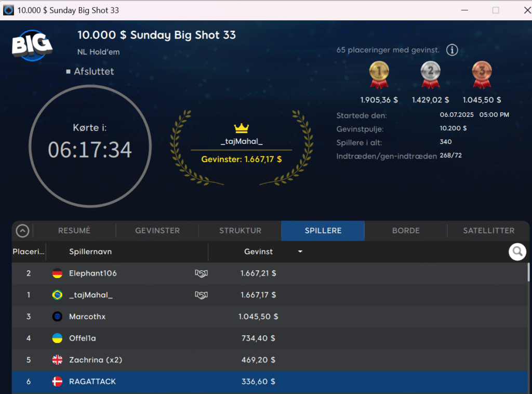Toggle the Gevinst column sort arrow

pos(300,252)
